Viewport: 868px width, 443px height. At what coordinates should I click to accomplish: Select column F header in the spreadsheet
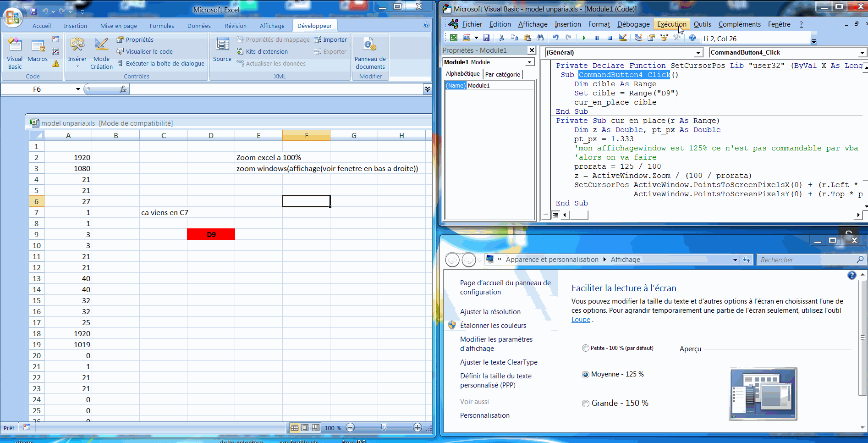point(306,135)
